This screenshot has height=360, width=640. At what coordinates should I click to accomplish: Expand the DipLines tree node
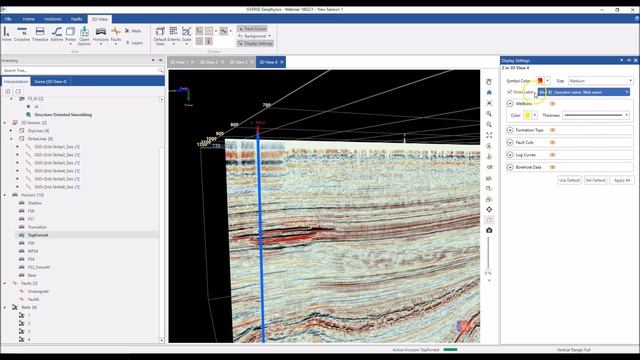pyautogui.click(x=11, y=131)
